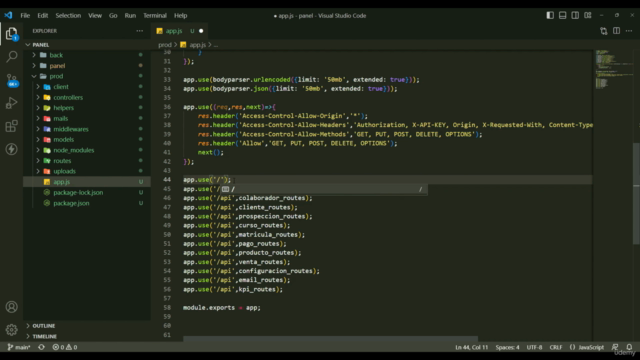Click the prod breadcrumb segment
Image resolution: width=640 pixels, height=360 pixels.
coord(165,45)
